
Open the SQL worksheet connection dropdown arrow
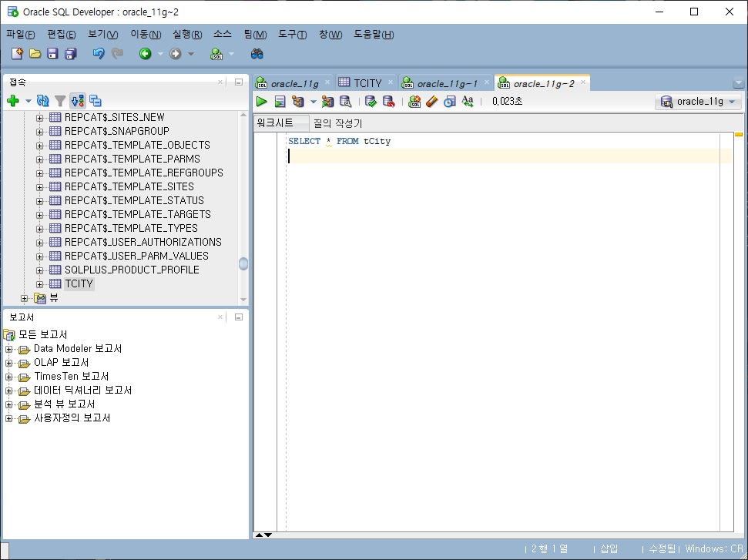231,54
